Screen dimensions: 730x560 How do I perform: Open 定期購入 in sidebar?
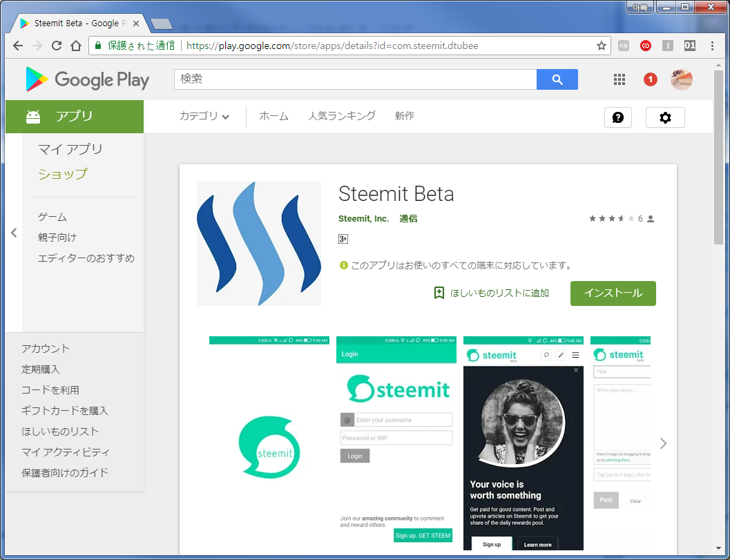coord(41,369)
